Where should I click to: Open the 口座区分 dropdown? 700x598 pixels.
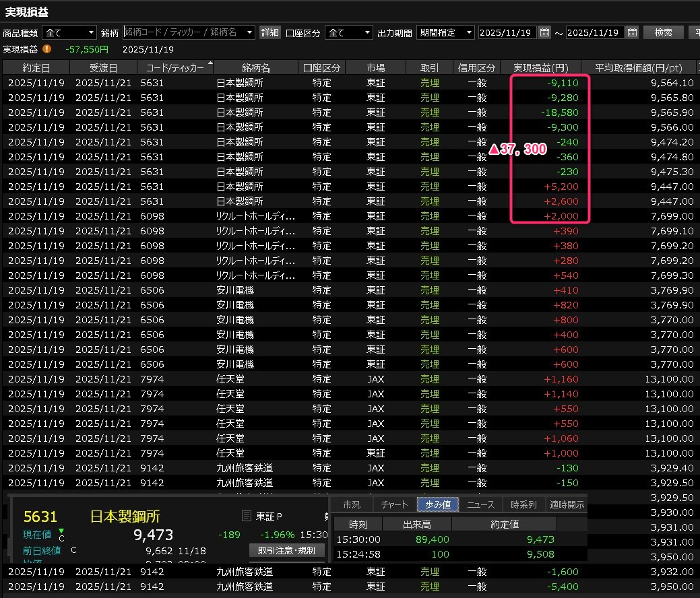(x=367, y=32)
